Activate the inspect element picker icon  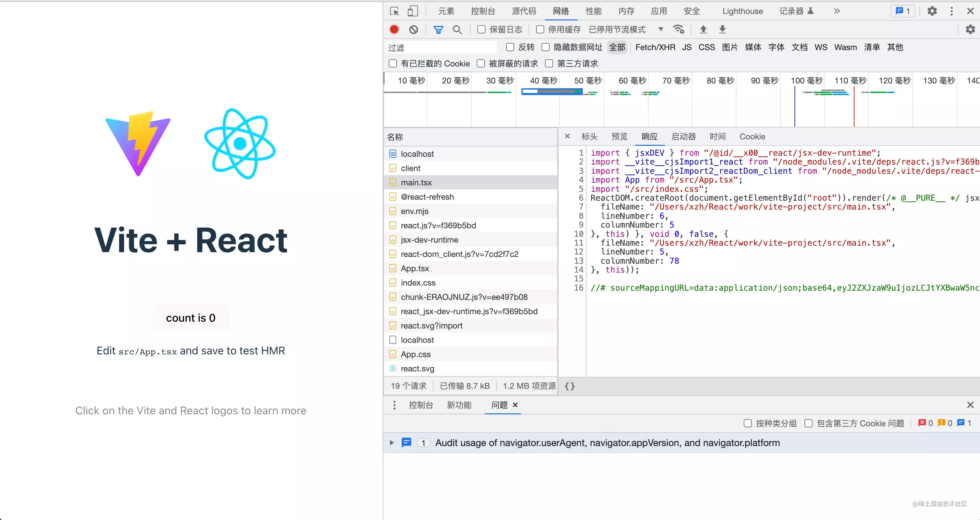(395, 11)
